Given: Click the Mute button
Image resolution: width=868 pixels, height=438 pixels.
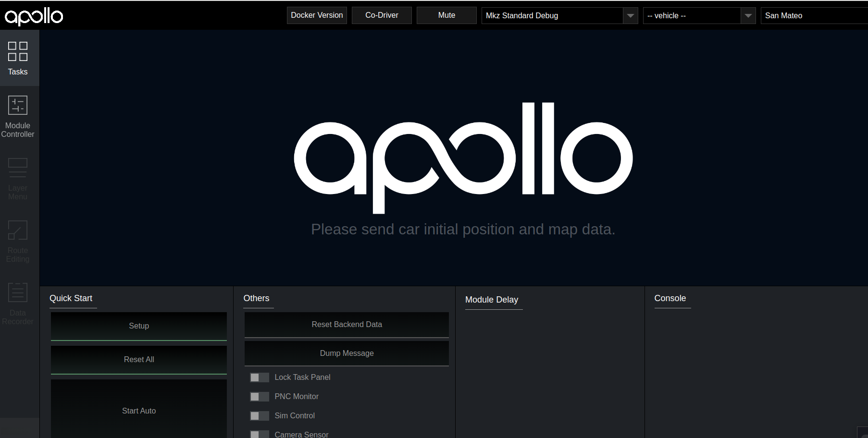Looking at the screenshot, I should click(x=446, y=15).
